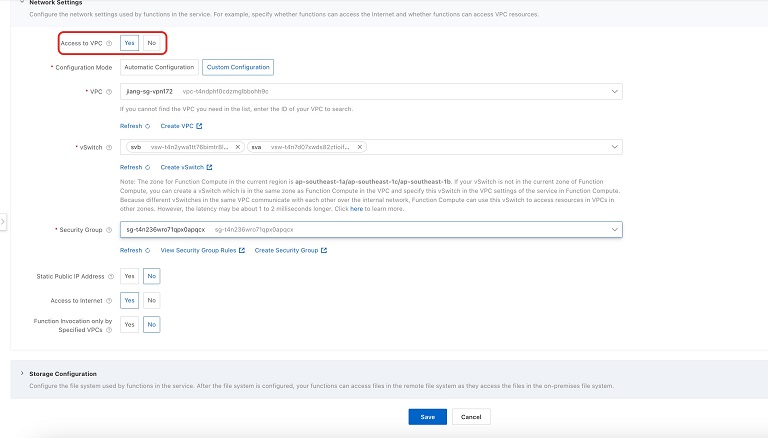Click Refresh under the vSwitch field
The width and height of the screenshot is (768, 438).
pyautogui.click(x=135, y=167)
